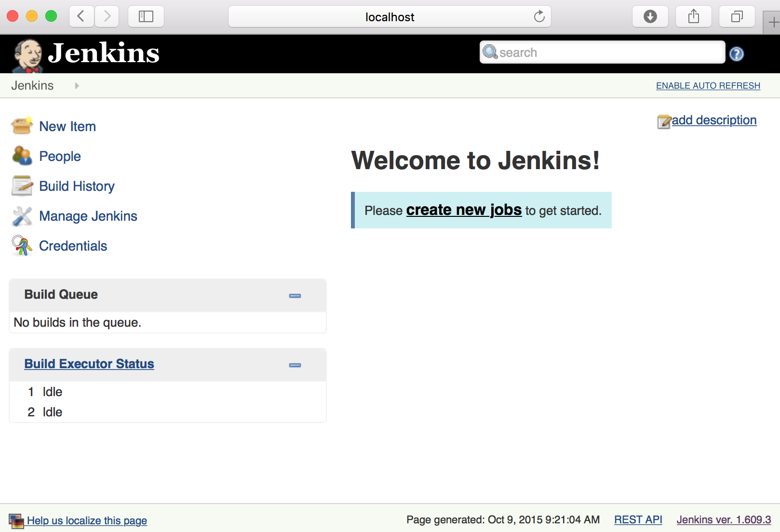Focus the Jenkins search box
780x532 pixels.
click(602, 52)
